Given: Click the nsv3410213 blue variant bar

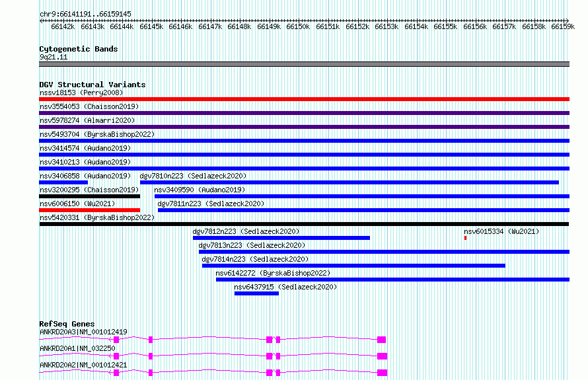Looking at the screenshot, I should [x=304, y=169].
